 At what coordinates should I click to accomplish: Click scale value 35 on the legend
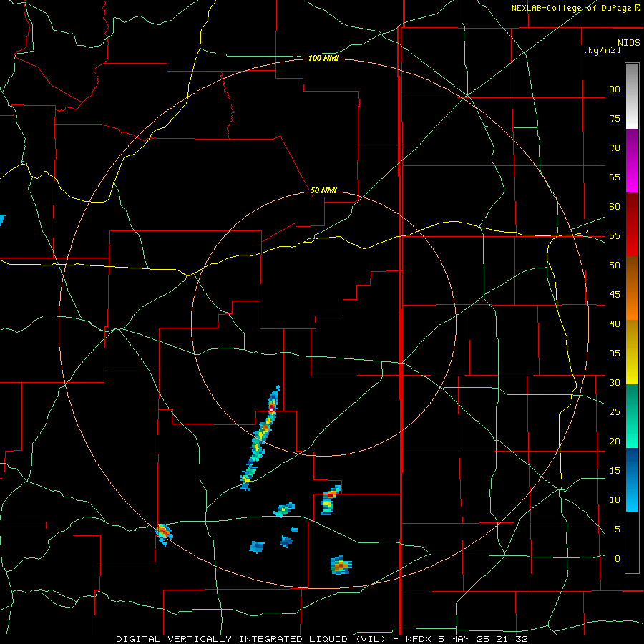[615, 353]
